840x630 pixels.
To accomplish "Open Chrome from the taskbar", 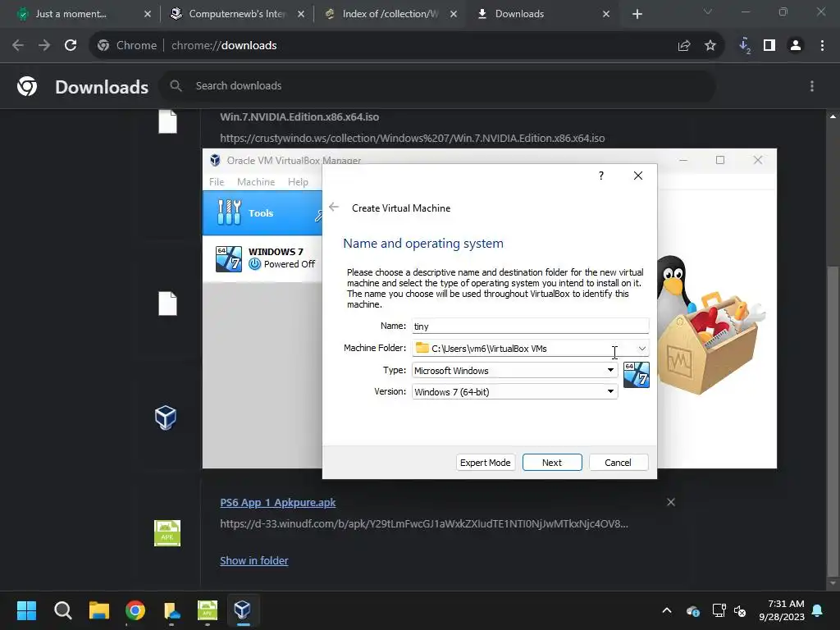I will [x=135, y=610].
